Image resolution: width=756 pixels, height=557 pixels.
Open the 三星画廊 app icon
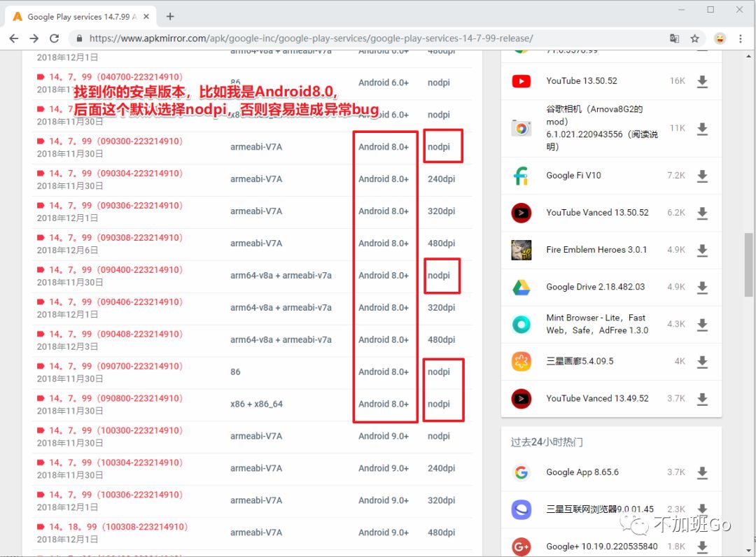coord(521,361)
